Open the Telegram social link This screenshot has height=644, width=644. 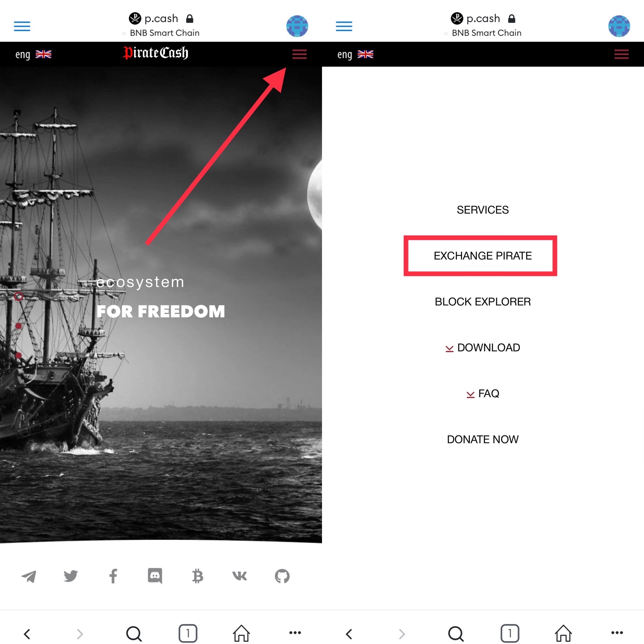click(x=29, y=576)
